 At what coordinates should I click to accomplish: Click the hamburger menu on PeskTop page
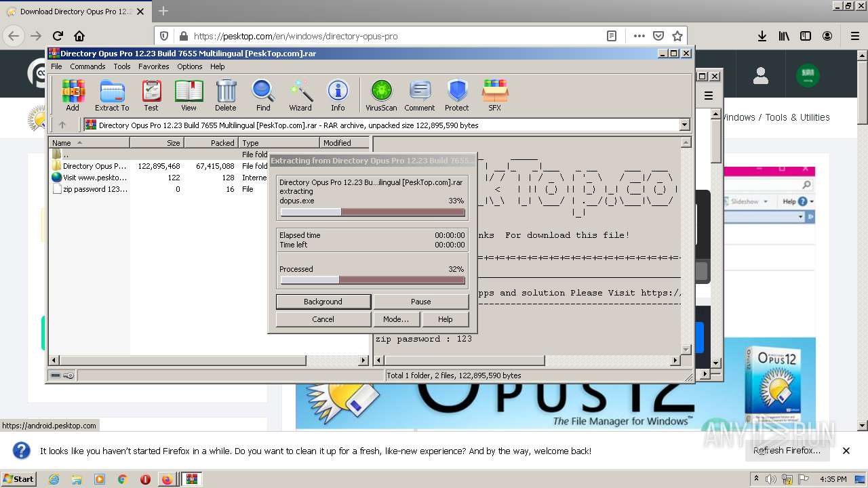coord(709,96)
